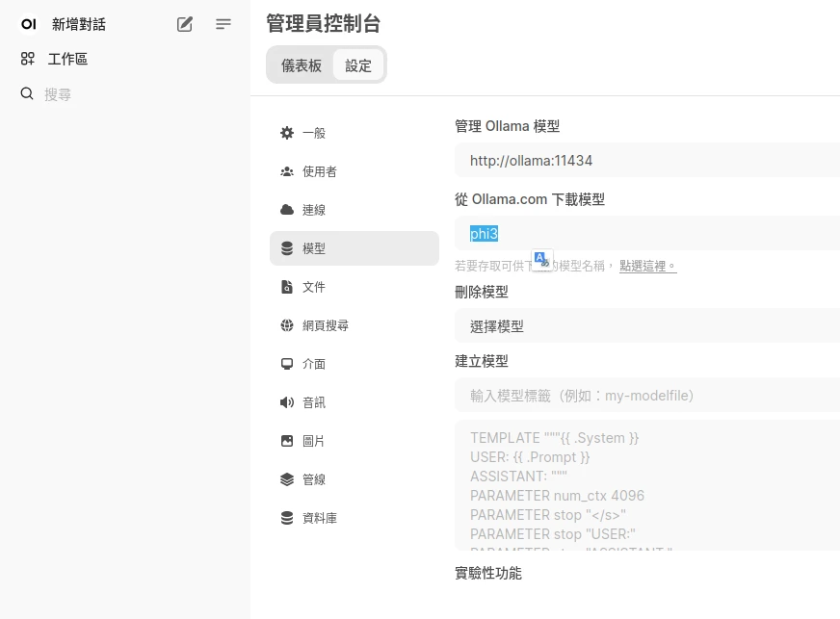Click the new chat pencil icon
Screen dimensions: 840x619
185,24
